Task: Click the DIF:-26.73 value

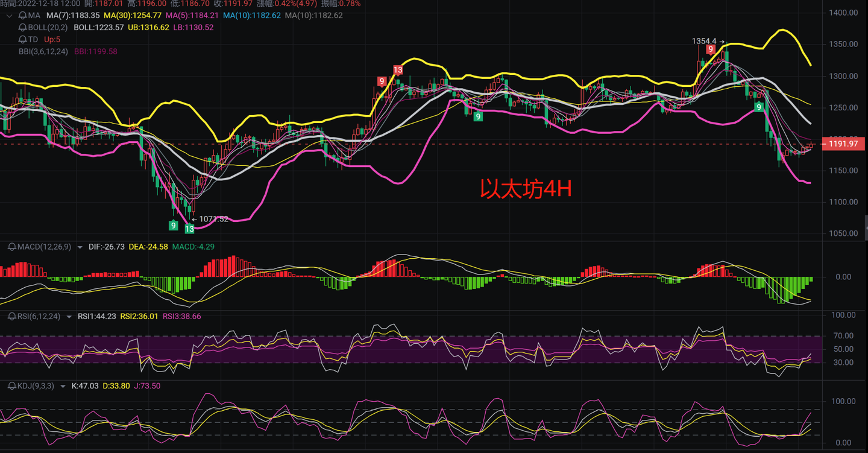Action: 107,247
